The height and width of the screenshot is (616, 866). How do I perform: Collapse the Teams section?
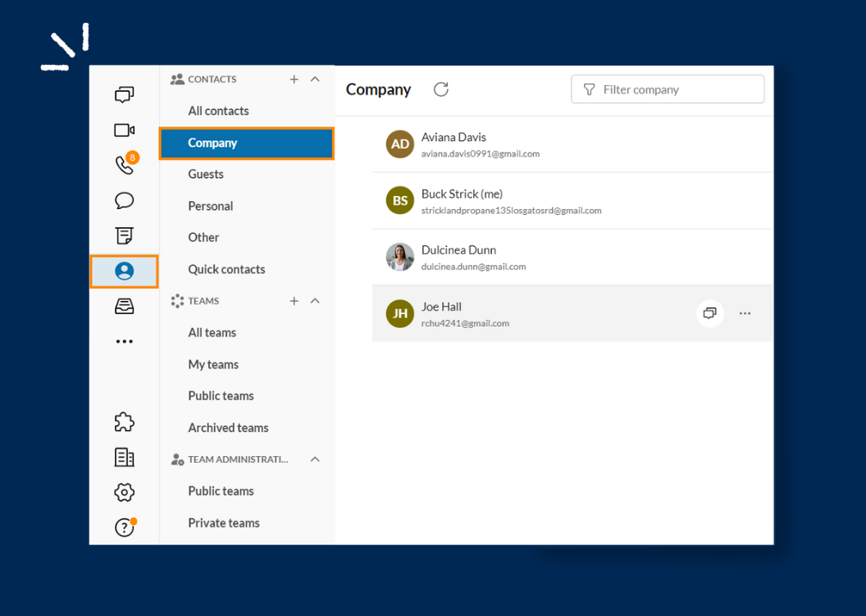point(315,301)
